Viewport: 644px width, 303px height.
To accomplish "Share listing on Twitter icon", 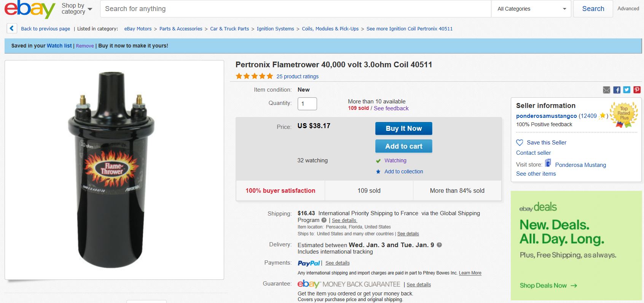I will tap(627, 90).
